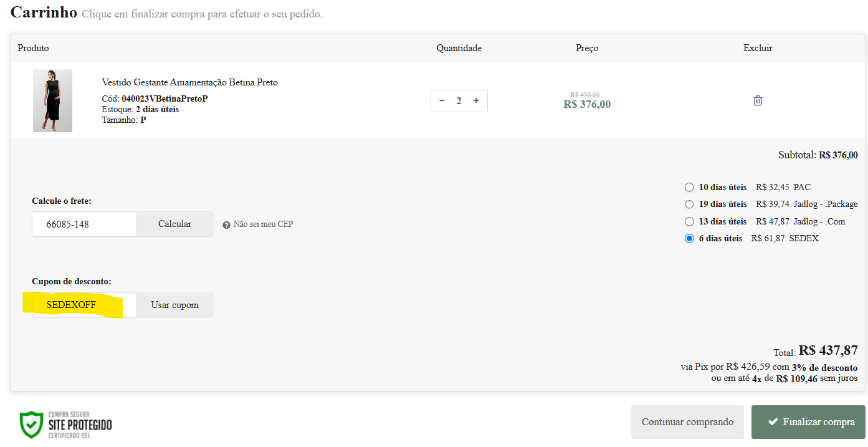The width and height of the screenshot is (868, 447).
Task: Click the checkmark icon on Finalizar compra
Action: pyautogui.click(x=773, y=422)
